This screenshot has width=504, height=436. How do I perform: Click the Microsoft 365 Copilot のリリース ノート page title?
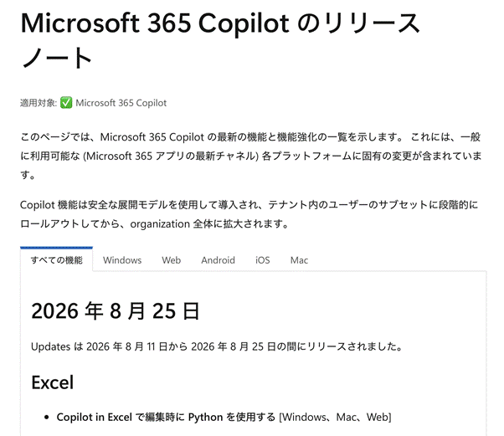pos(220,40)
